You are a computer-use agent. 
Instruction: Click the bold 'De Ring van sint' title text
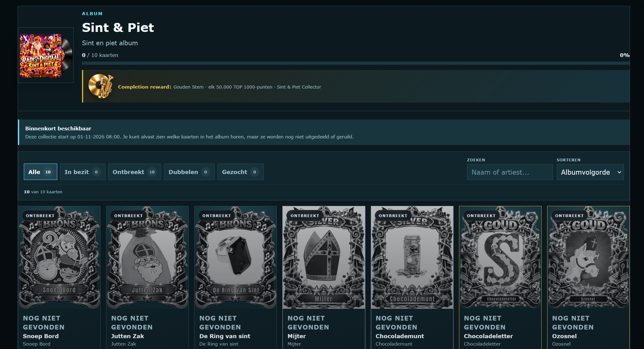(225, 336)
